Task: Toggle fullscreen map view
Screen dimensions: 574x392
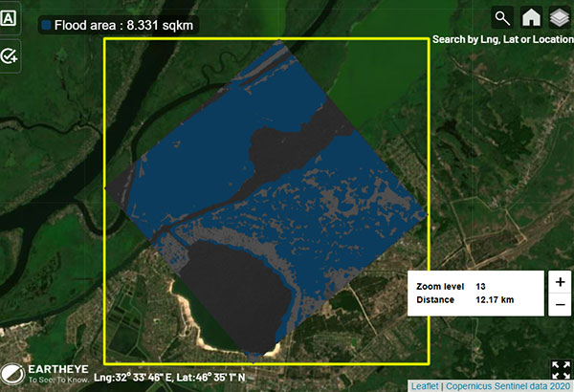Action: [561, 370]
